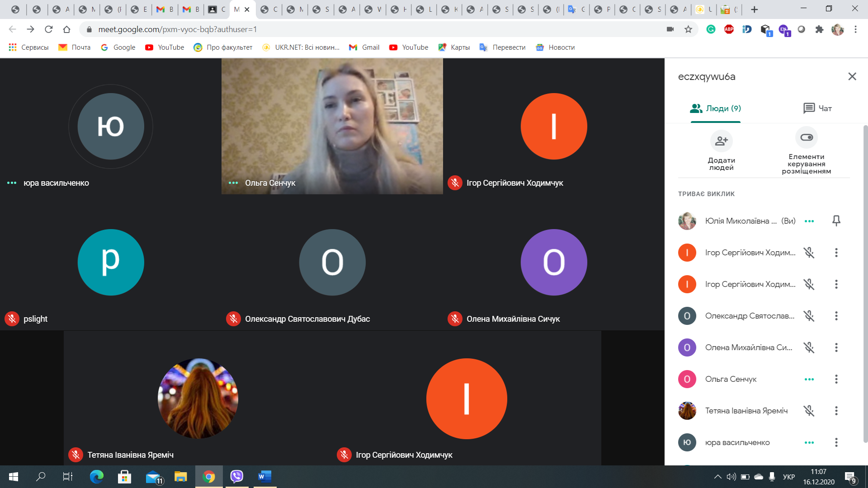Image resolution: width=868 pixels, height=488 pixels.
Task: Expand options menu for юра васильченко
Action: pos(836,442)
